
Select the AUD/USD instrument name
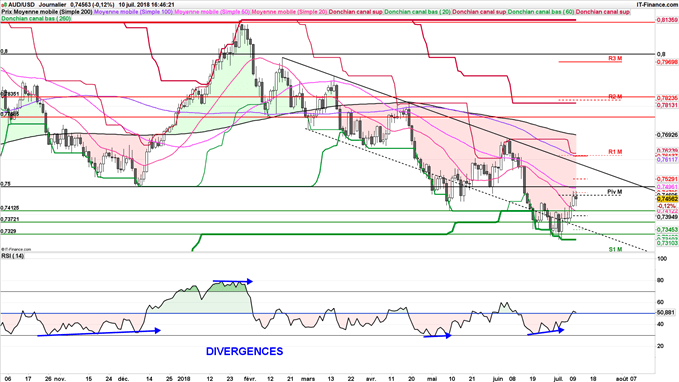(21, 5)
